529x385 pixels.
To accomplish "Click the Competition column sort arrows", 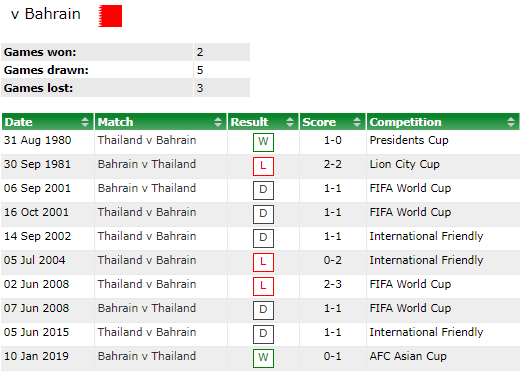I will point(511,122).
